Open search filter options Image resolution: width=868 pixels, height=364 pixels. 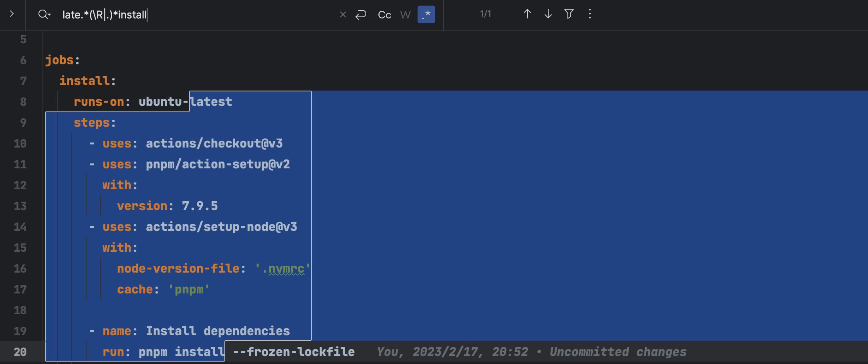coord(569,14)
